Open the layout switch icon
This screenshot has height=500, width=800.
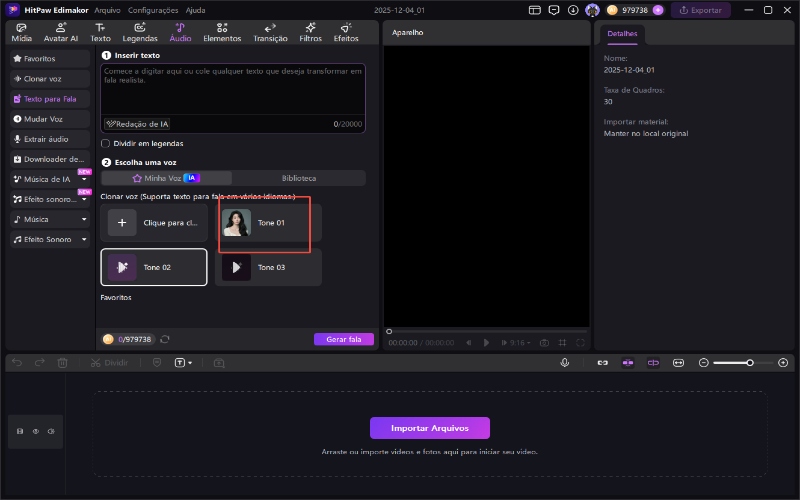534,10
